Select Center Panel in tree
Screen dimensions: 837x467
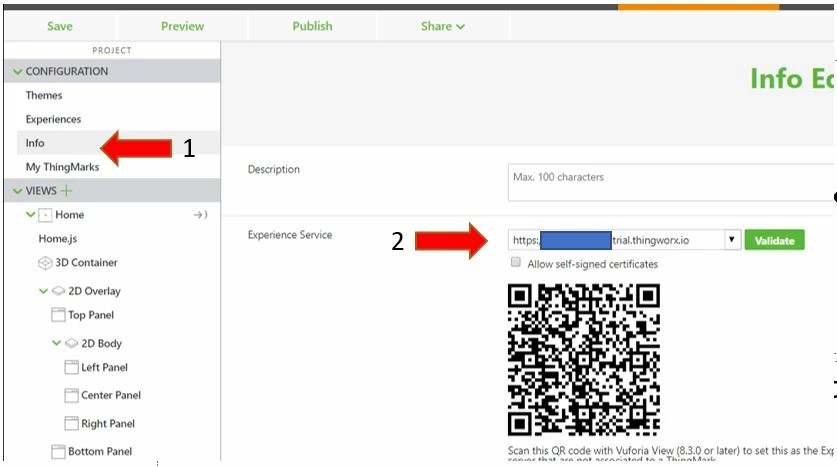(x=111, y=395)
